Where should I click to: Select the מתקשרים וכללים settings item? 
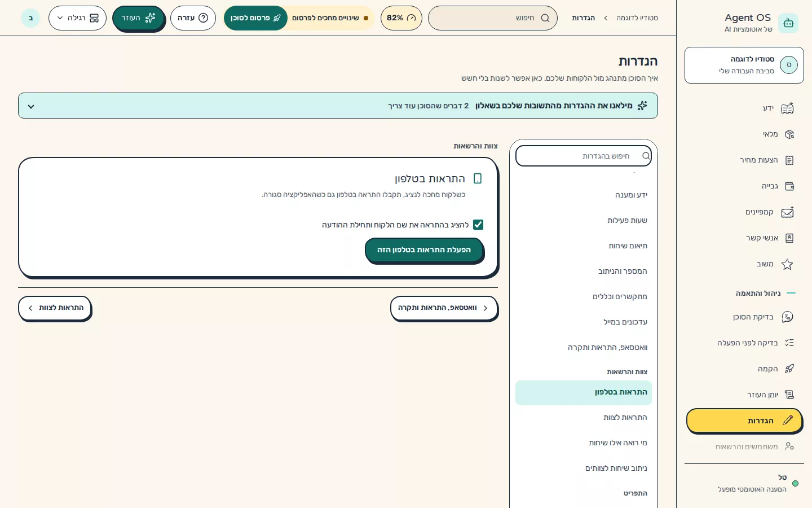[x=584, y=297]
